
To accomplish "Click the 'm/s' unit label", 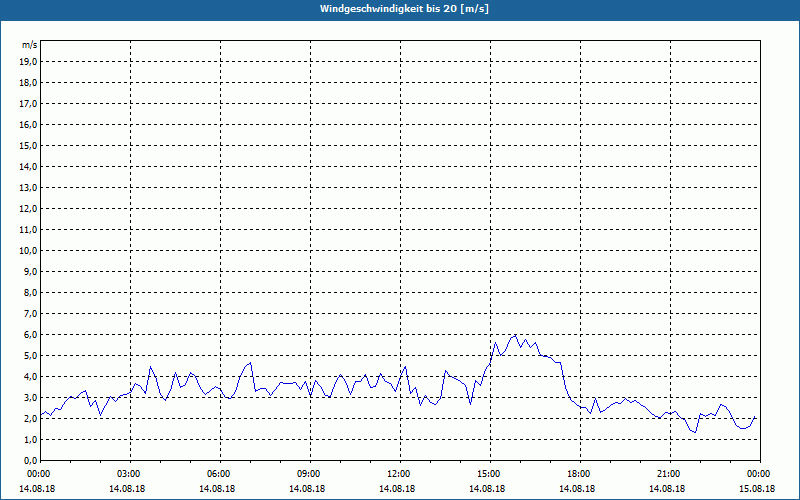I will [x=29, y=45].
